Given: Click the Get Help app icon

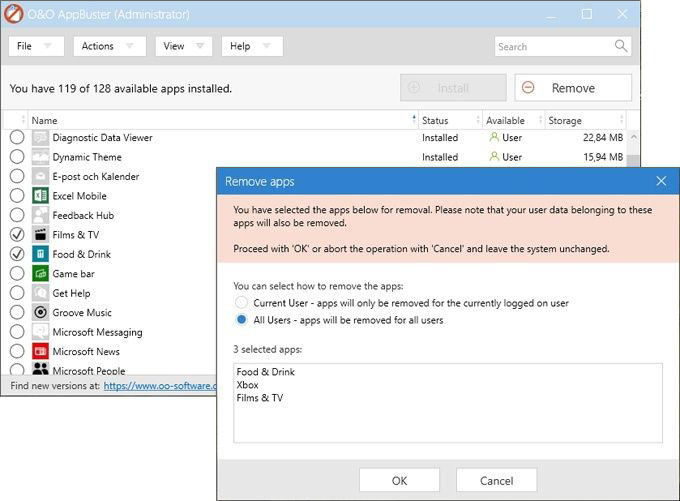Looking at the screenshot, I should point(40,293).
